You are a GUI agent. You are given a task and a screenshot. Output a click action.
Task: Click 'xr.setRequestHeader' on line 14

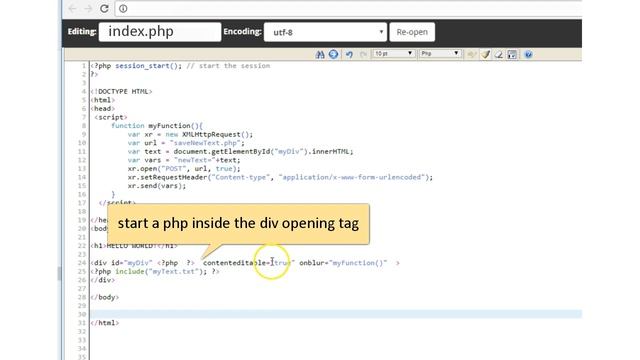pos(167,177)
